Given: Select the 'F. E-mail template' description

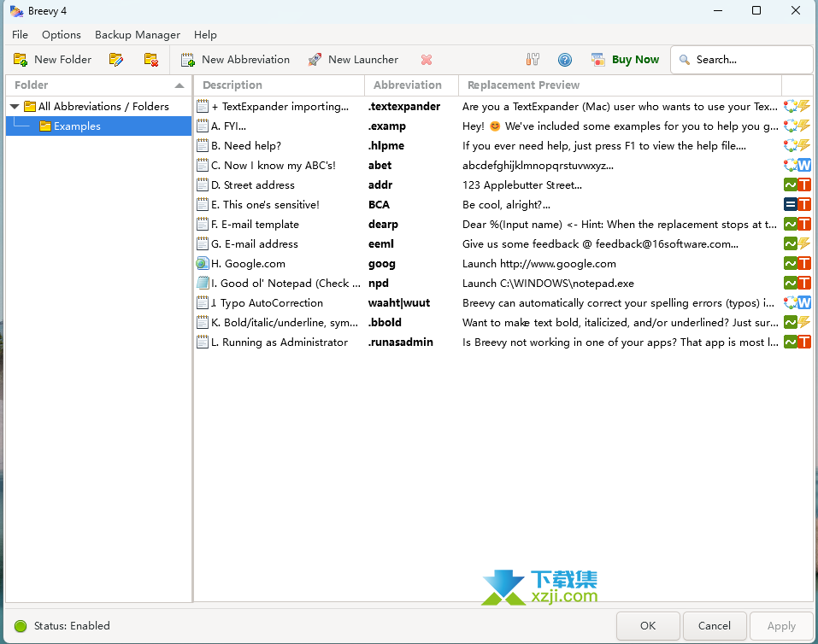Looking at the screenshot, I should point(255,225).
